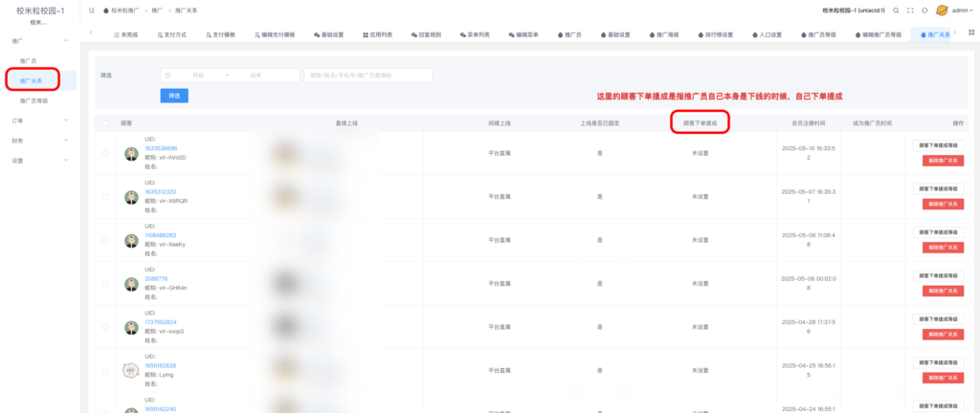
Task: Click the refresh page icon
Action: 924,11
